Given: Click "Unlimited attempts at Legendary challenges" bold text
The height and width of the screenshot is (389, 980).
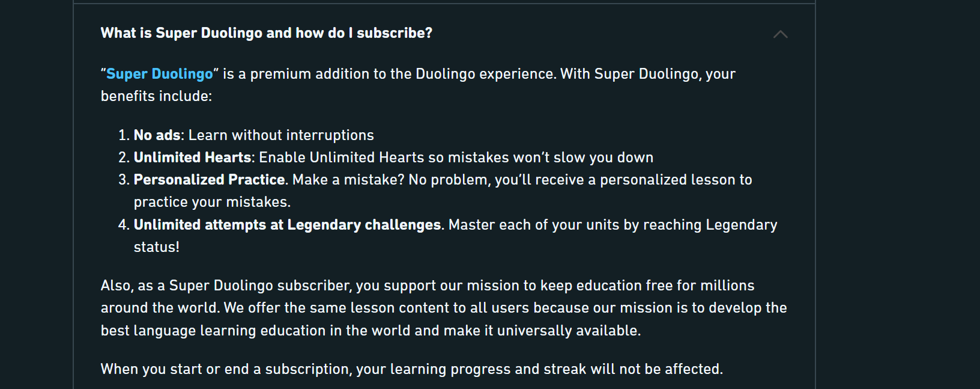Looking at the screenshot, I should (x=287, y=225).
